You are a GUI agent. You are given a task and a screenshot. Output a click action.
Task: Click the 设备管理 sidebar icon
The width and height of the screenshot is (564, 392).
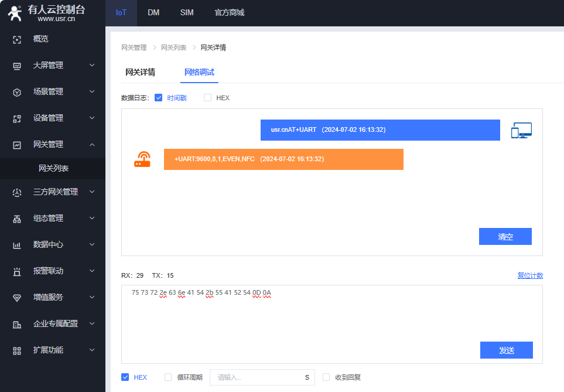[x=17, y=118]
